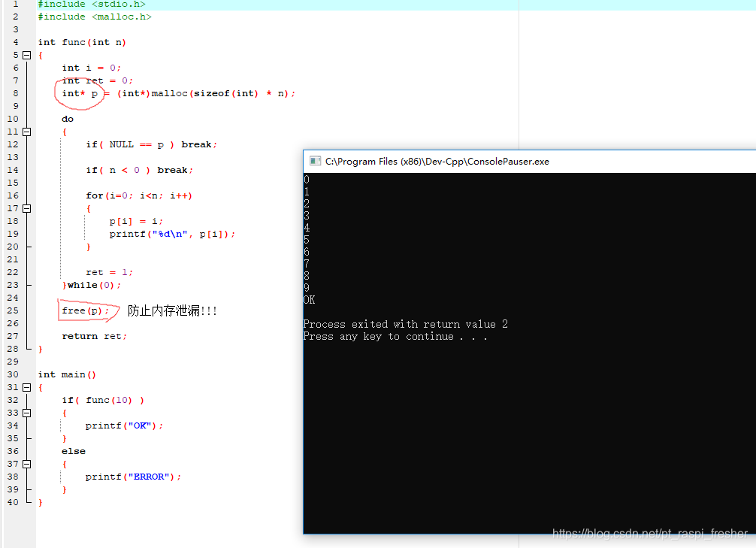Click the ConsolePauser.exe window icon
The width and height of the screenshot is (756, 548).
pyautogui.click(x=315, y=161)
